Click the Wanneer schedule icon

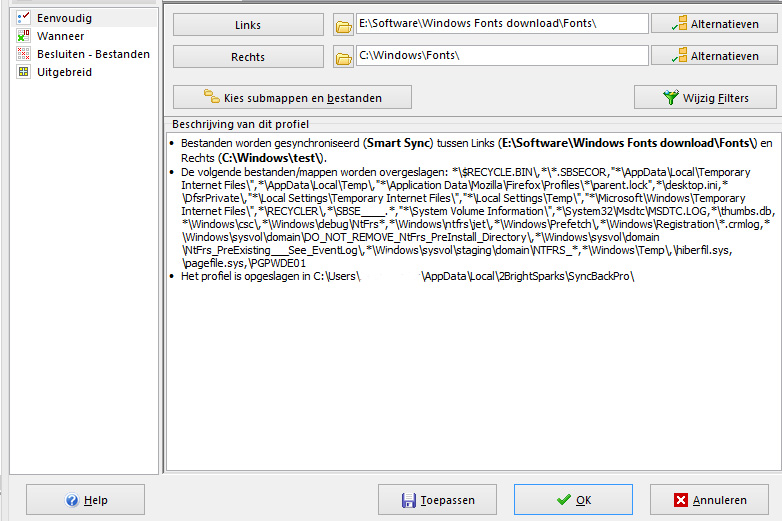[x=23, y=36]
